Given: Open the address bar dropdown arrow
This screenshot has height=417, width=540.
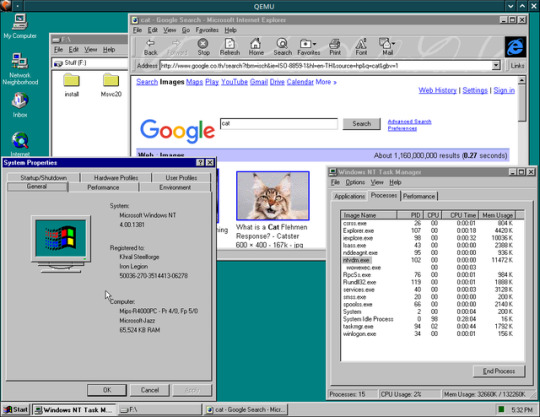Looking at the screenshot, I should pos(496,65).
